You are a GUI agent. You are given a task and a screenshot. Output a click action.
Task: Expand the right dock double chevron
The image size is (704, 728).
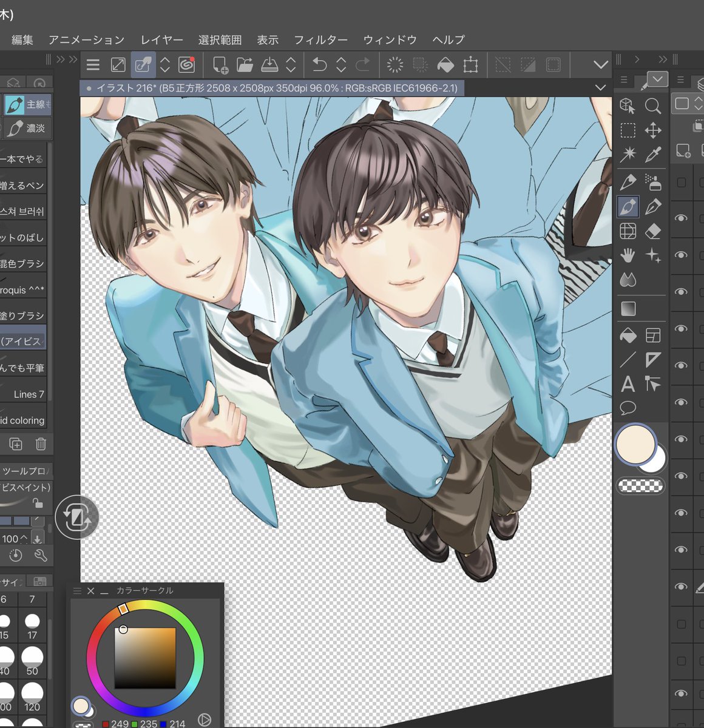pos(663,59)
